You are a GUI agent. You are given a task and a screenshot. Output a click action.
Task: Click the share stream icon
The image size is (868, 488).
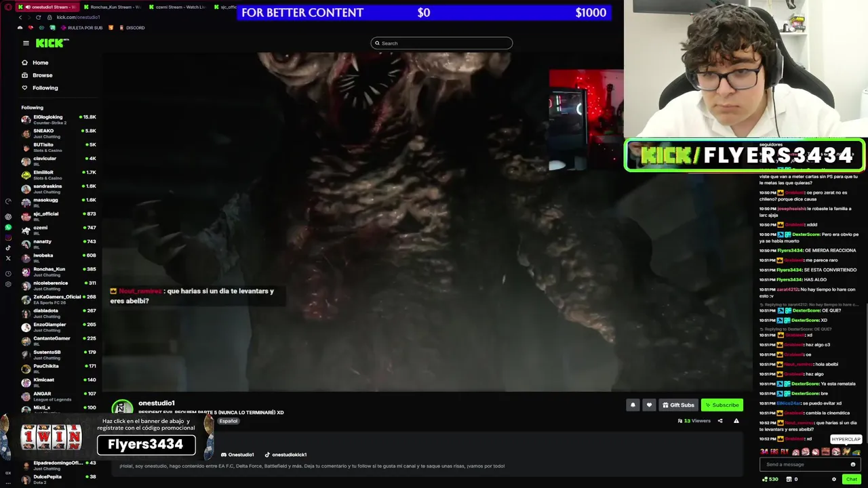(x=720, y=421)
